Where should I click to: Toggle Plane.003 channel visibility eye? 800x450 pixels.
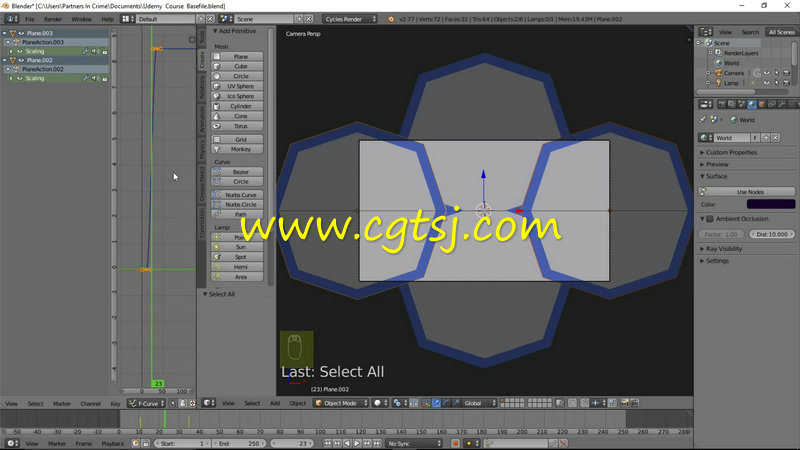pos(21,33)
